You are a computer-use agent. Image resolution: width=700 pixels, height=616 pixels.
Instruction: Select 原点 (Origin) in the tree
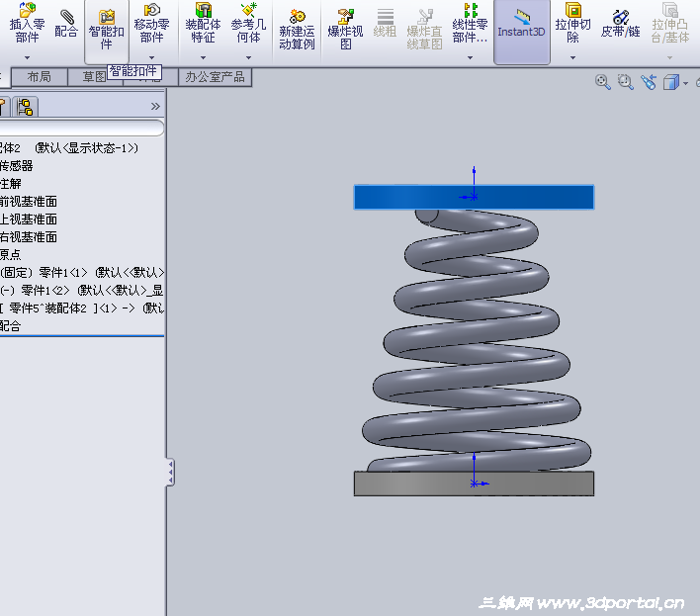(11, 255)
